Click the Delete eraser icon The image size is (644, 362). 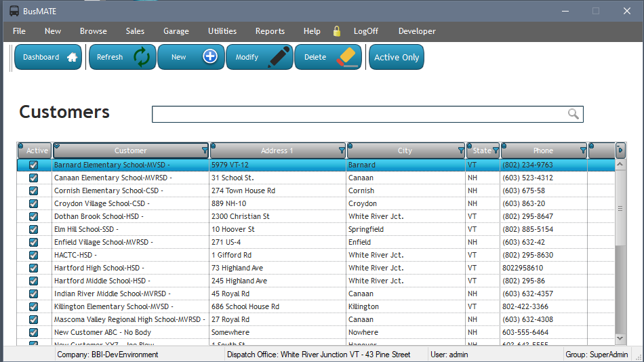(347, 58)
